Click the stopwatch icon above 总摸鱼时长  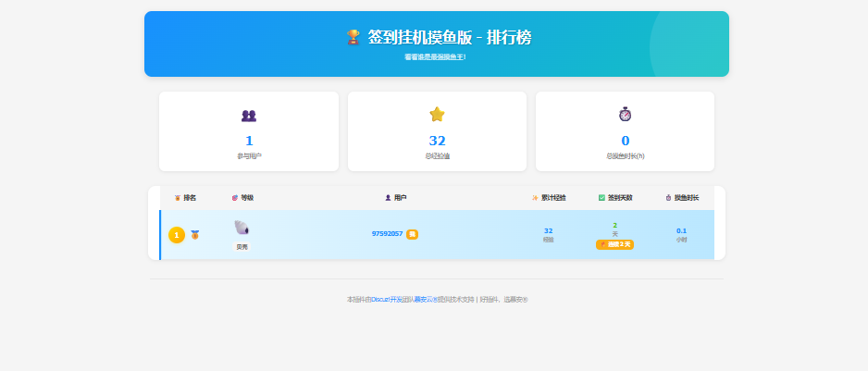pyautogui.click(x=625, y=114)
